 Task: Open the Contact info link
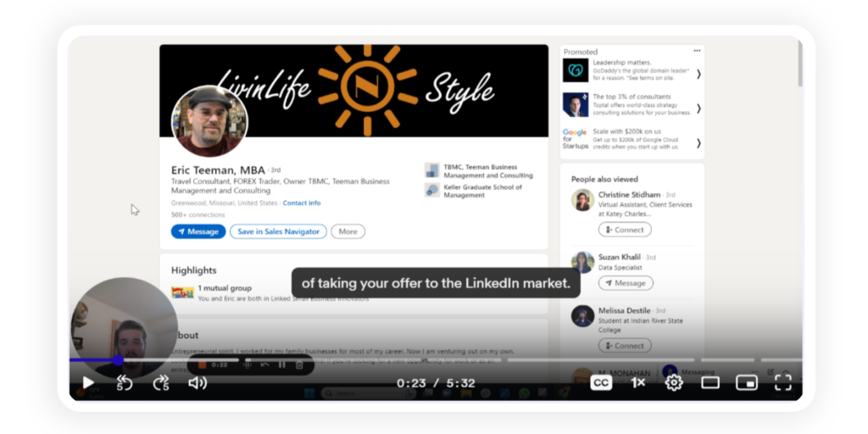pos(302,203)
